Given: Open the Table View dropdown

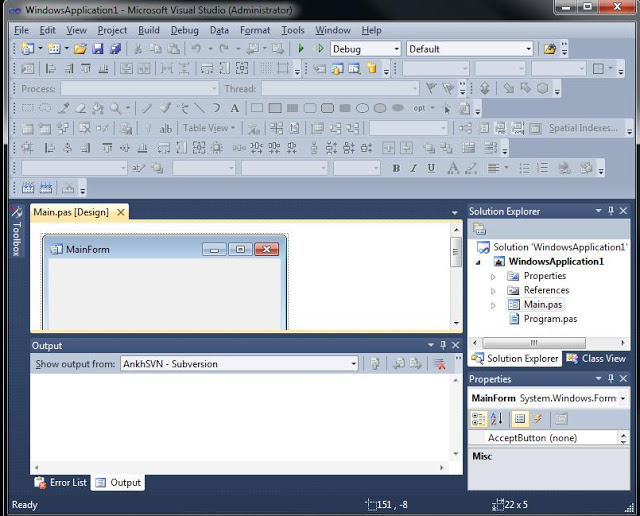Looking at the screenshot, I should [x=209, y=128].
